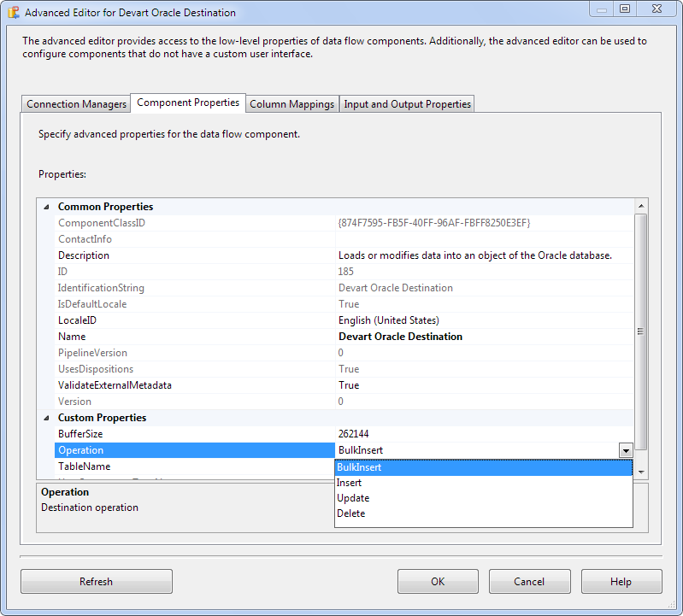Select the Component Properties tab

pos(188,103)
